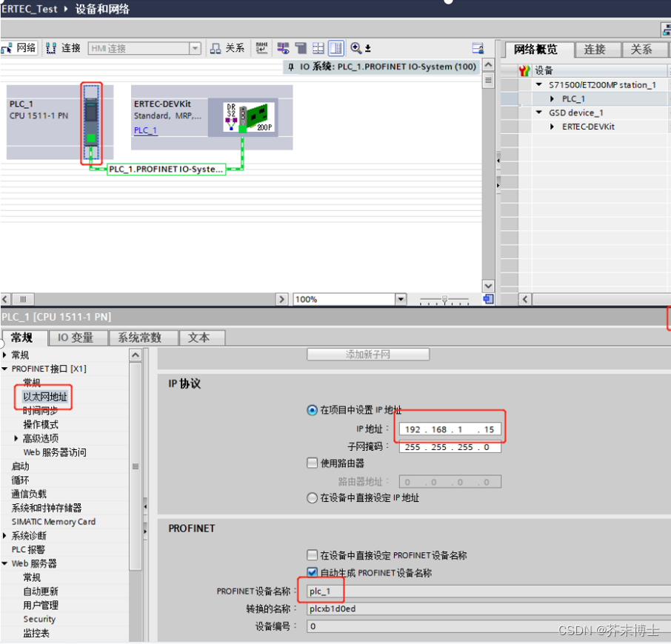This screenshot has height=644, width=671.
Task: Click the assign device NAME icon
Action: [261, 48]
